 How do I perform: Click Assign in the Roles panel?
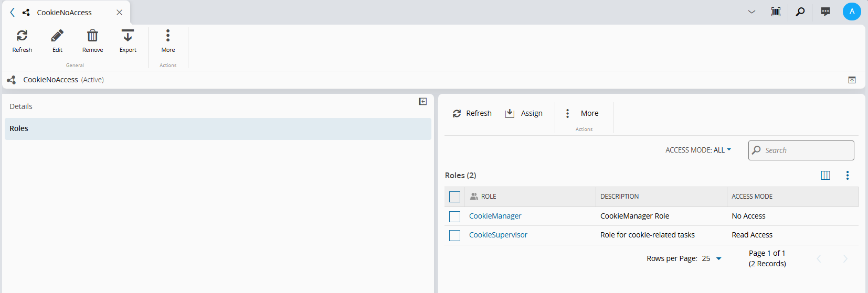point(523,113)
